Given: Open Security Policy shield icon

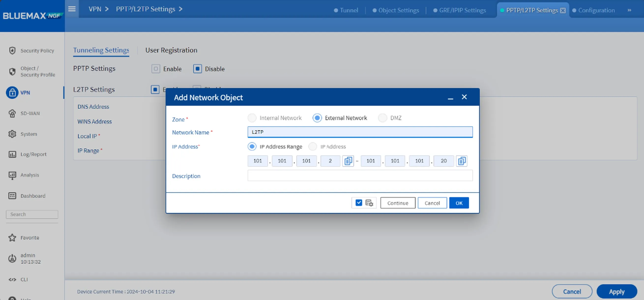Looking at the screenshot, I should pos(12,50).
